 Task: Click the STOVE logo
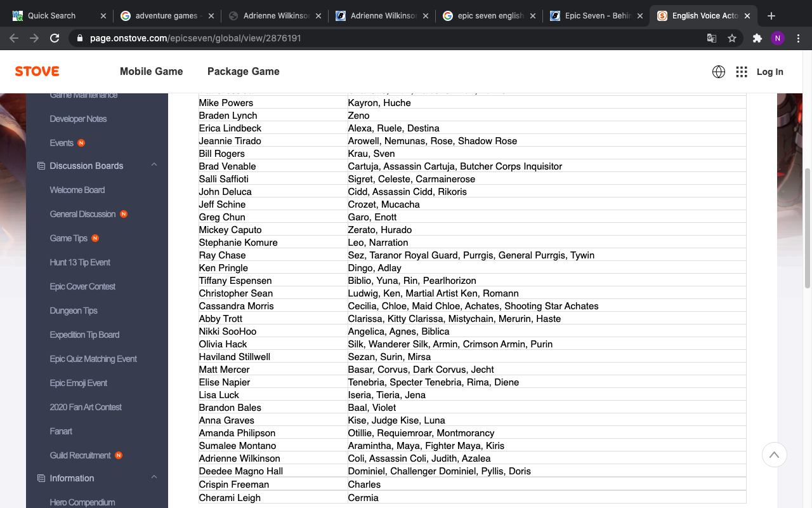(x=37, y=72)
